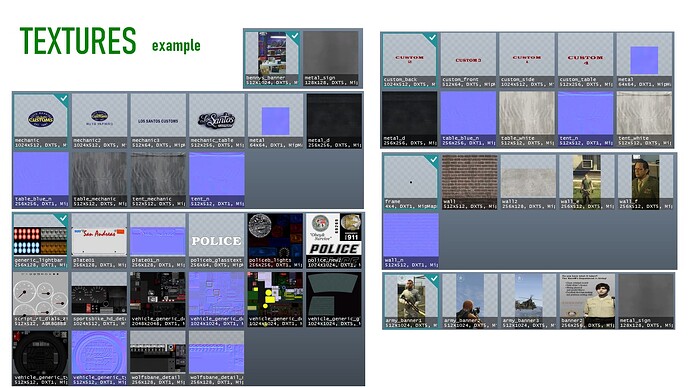Pick the generic_lightbar texture thumbnail
The image size is (690, 388).
(41, 241)
